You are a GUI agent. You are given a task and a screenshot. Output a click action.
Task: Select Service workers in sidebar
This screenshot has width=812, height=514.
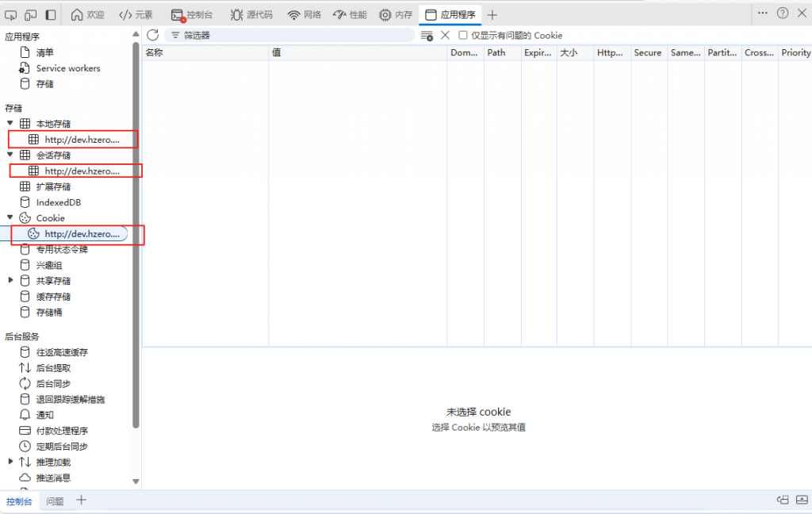pos(67,68)
